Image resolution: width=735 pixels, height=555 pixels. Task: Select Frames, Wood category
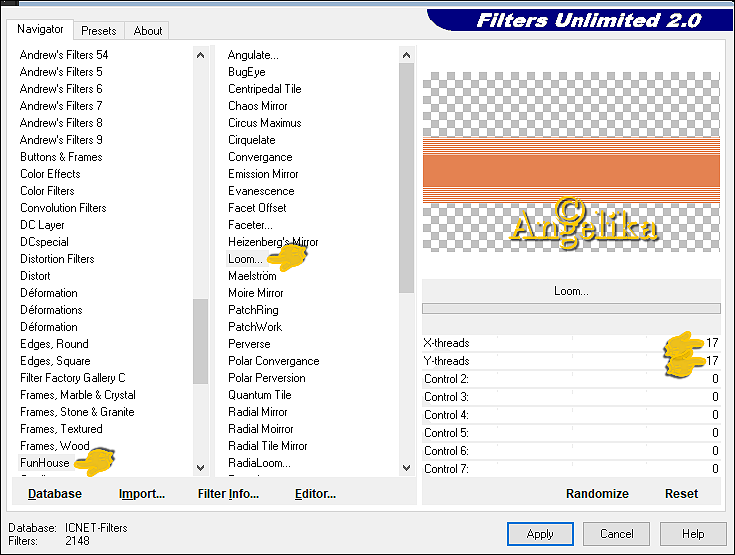[x=55, y=446]
